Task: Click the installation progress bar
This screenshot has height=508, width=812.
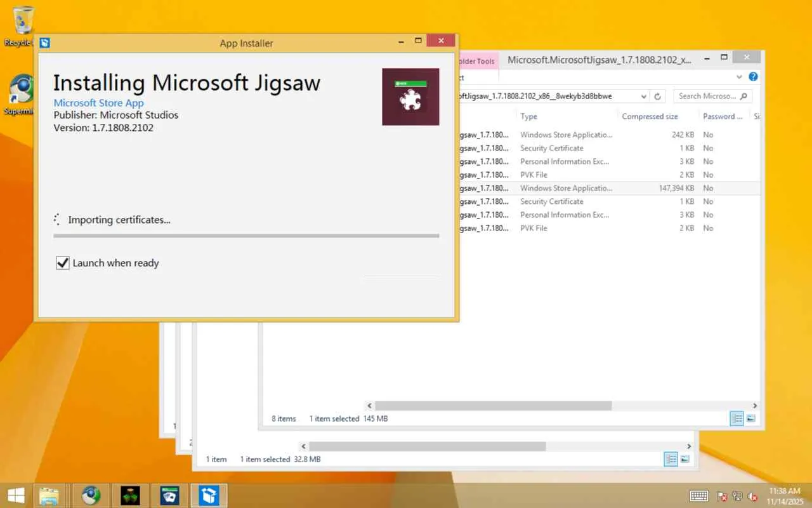Action: [246, 236]
